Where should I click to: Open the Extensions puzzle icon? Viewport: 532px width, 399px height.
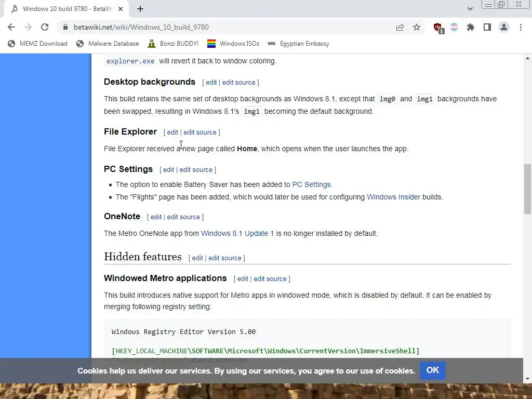tap(471, 27)
